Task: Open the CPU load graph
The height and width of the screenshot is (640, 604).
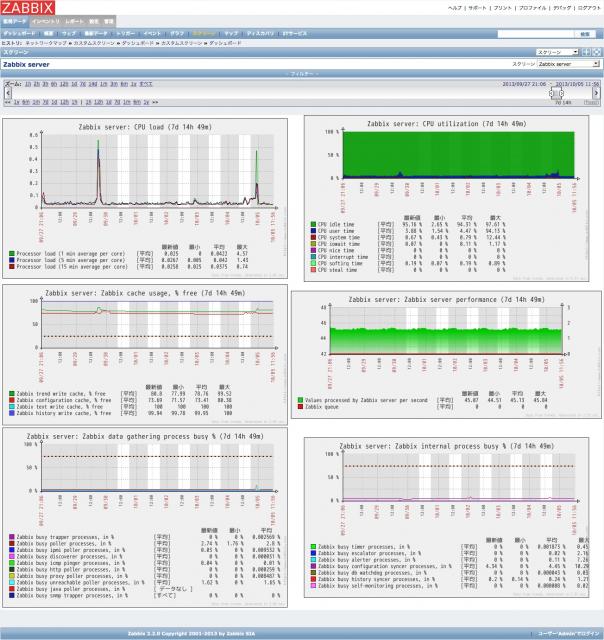Action: pyautogui.click(x=145, y=198)
